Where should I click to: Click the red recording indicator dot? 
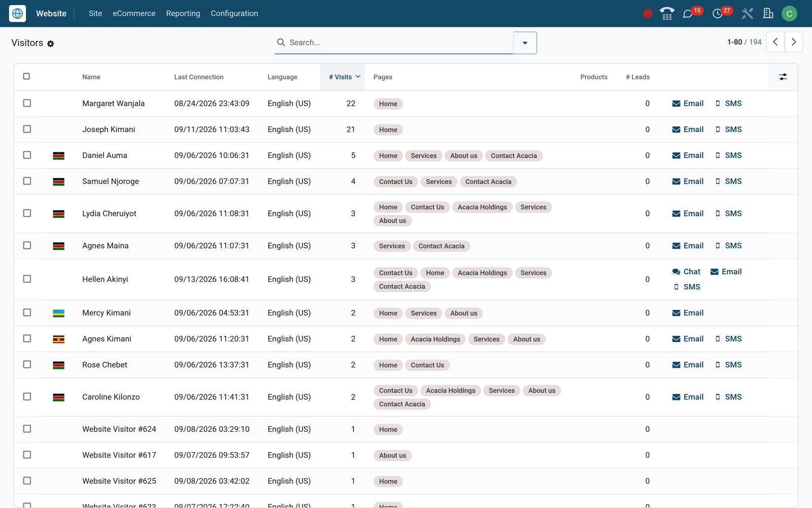tap(648, 14)
